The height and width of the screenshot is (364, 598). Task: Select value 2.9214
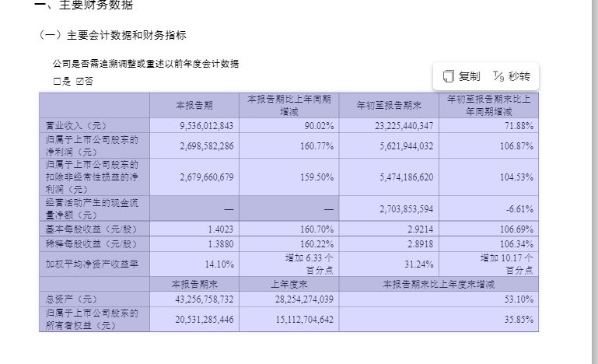tap(420, 229)
